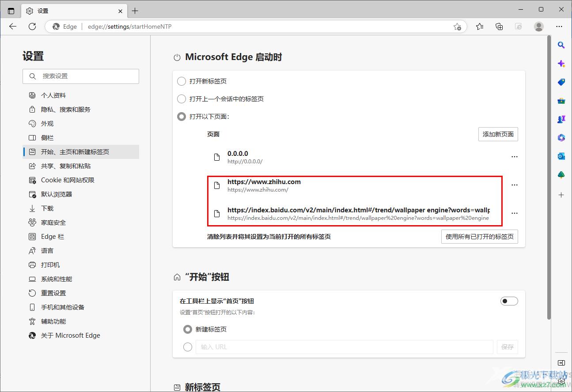Click the browser Back arrow
Screen dimensions: 572x392
[13, 26]
